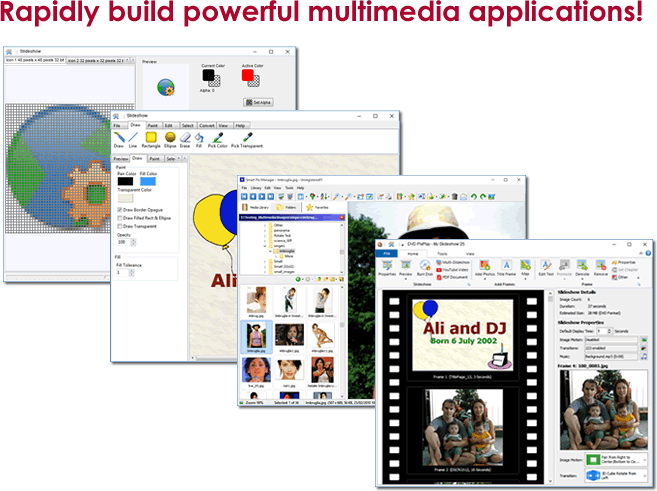Click Demote frame icon in DVD PixPlay
The height and width of the screenshot is (491, 657).
pos(582,268)
